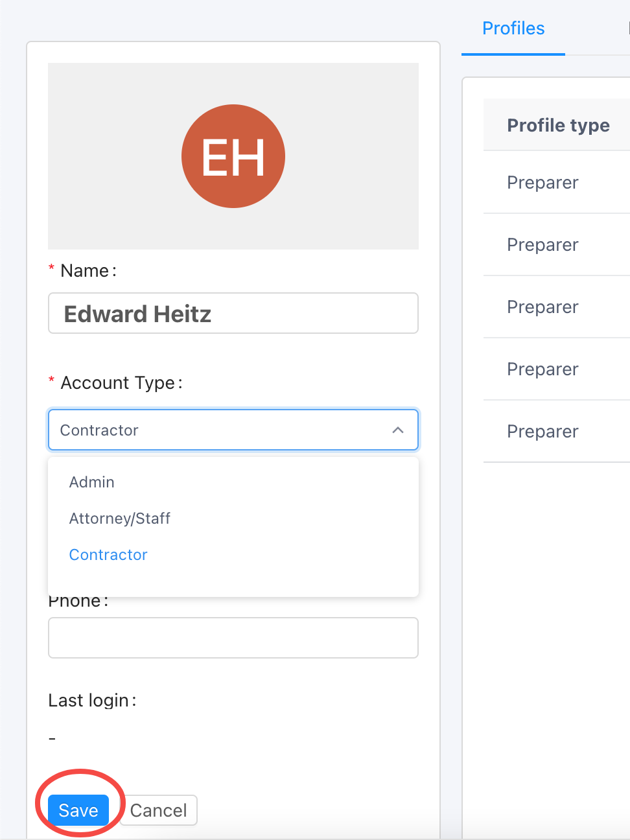Save the user profile changes
The image size is (630, 840).
78,810
